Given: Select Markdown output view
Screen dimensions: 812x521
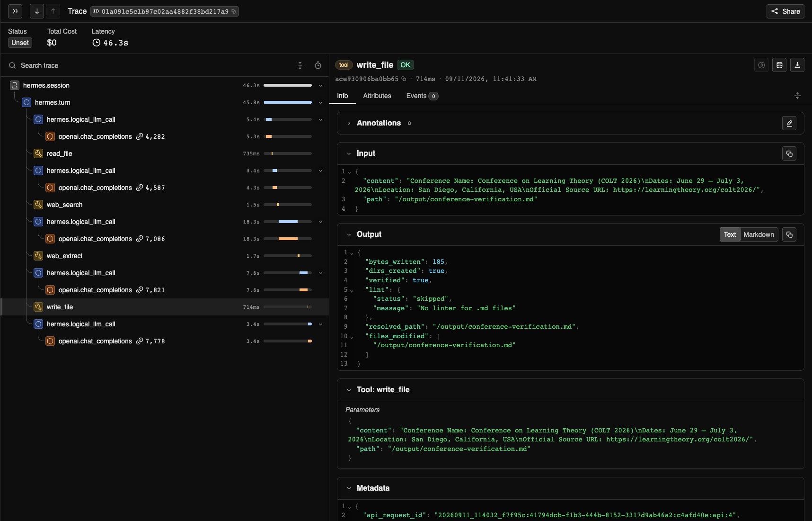Looking at the screenshot, I should tap(759, 234).
